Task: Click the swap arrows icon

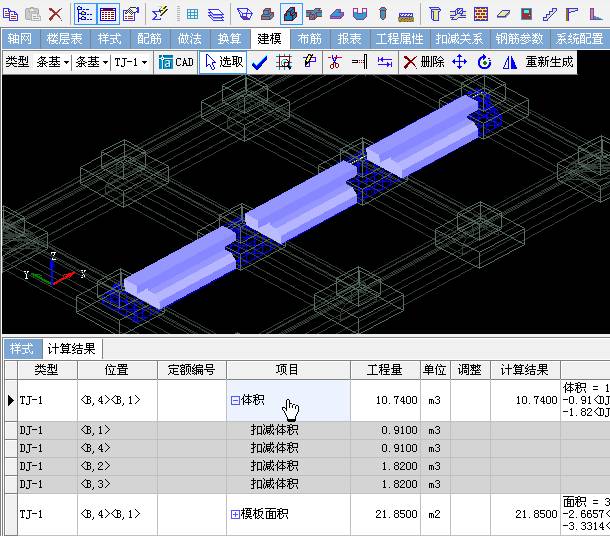Action: tap(384, 62)
